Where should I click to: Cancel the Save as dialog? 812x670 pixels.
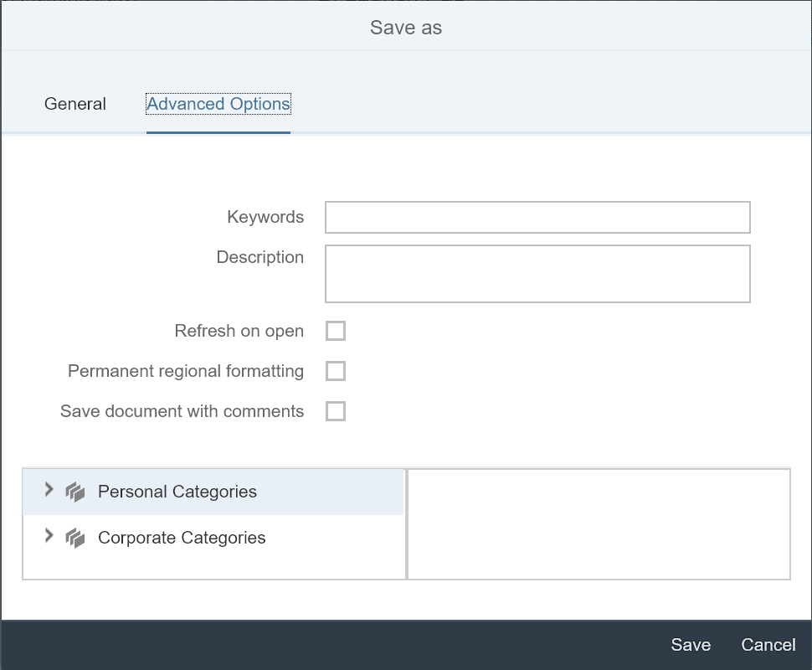(x=768, y=645)
